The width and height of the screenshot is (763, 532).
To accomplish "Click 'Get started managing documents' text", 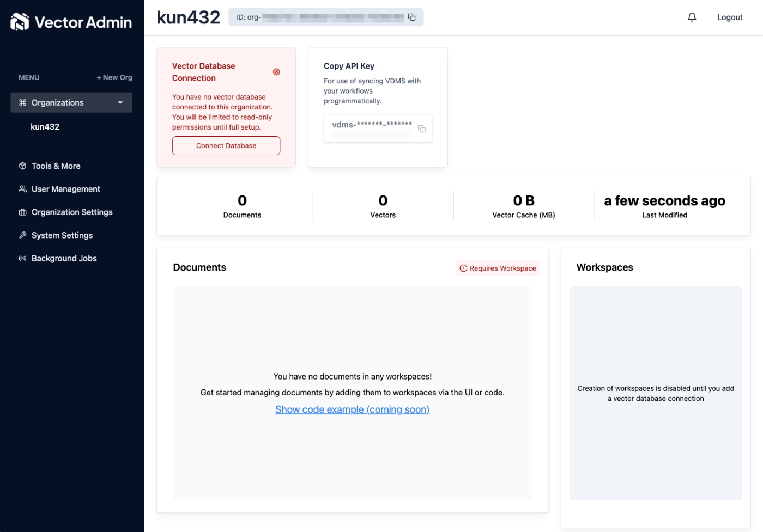I will (353, 393).
